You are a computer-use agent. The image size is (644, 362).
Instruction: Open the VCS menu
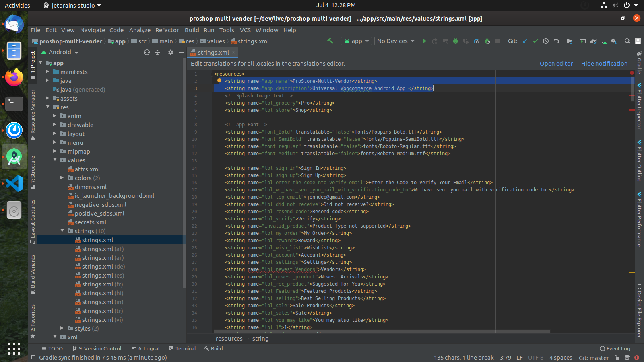pos(245,30)
